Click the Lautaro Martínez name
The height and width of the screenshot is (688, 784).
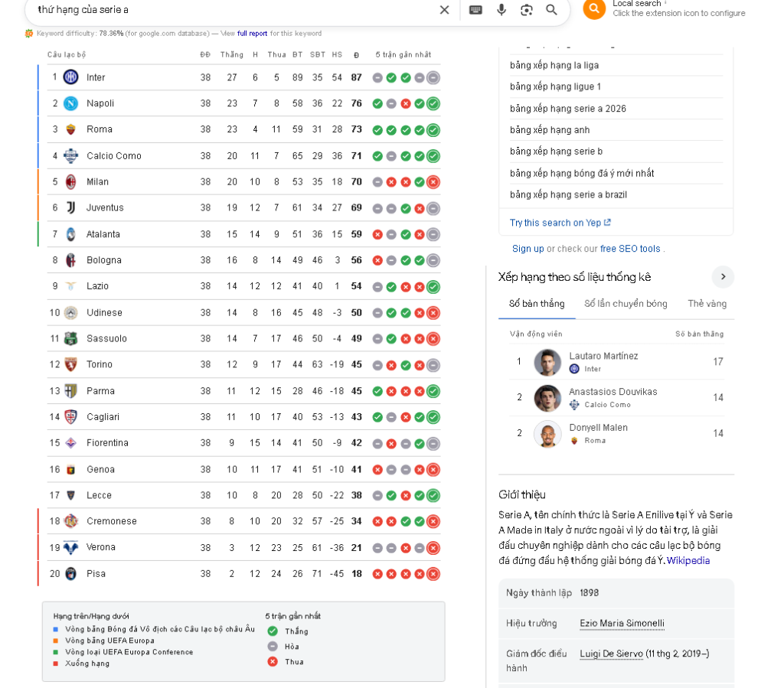(603, 356)
